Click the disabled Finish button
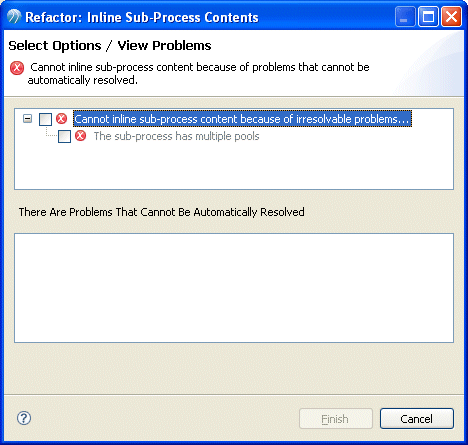Screen dimensions: 468x445 tap(336, 419)
